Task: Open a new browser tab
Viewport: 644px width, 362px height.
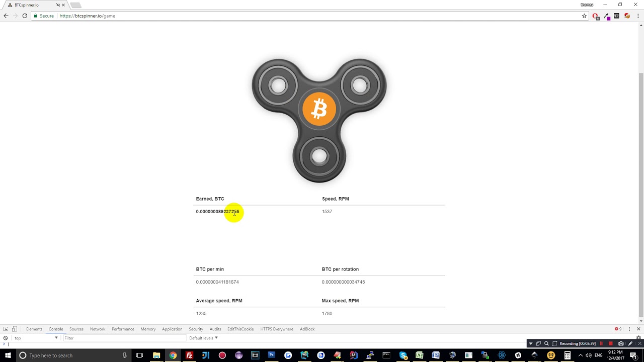Action: [75, 6]
